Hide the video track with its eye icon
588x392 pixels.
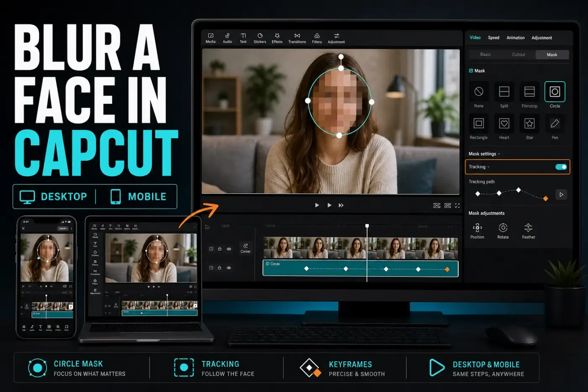click(229, 249)
